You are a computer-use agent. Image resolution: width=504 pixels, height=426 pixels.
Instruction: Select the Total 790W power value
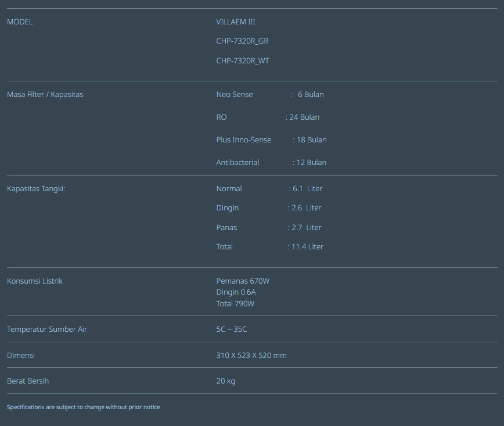point(235,304)
